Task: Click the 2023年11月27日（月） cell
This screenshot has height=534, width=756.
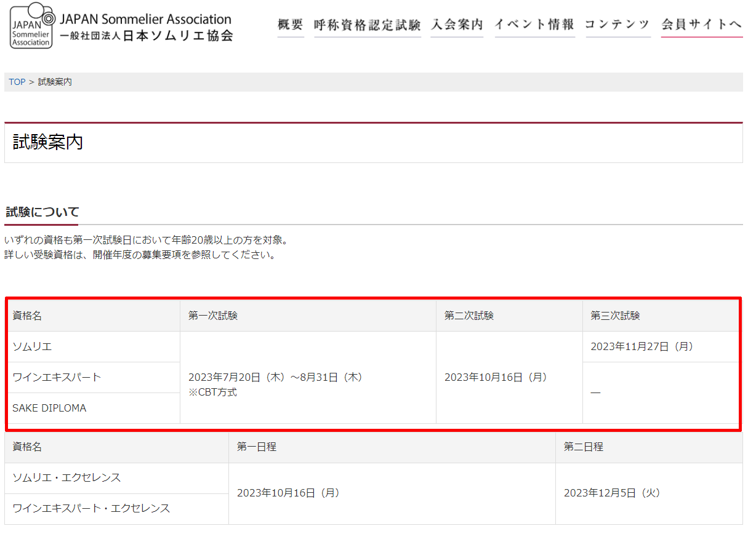Action: pyautogui.click(x=661, y=346)
